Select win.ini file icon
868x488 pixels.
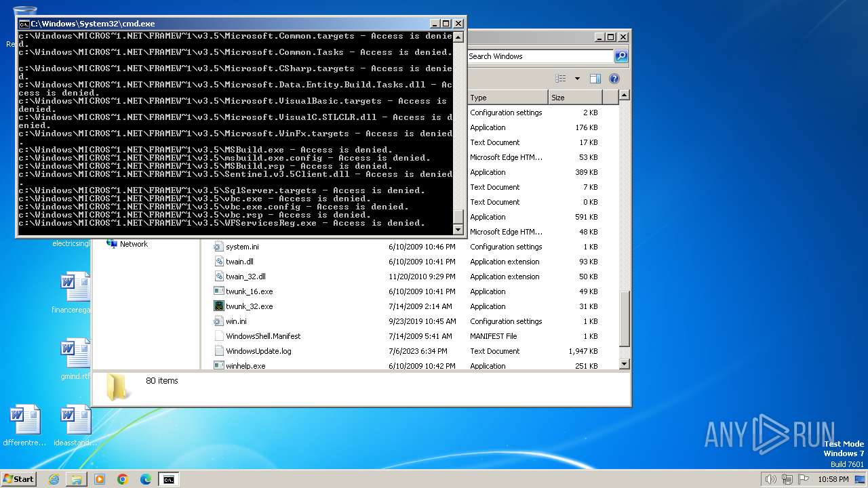click(x=219, y=321)
